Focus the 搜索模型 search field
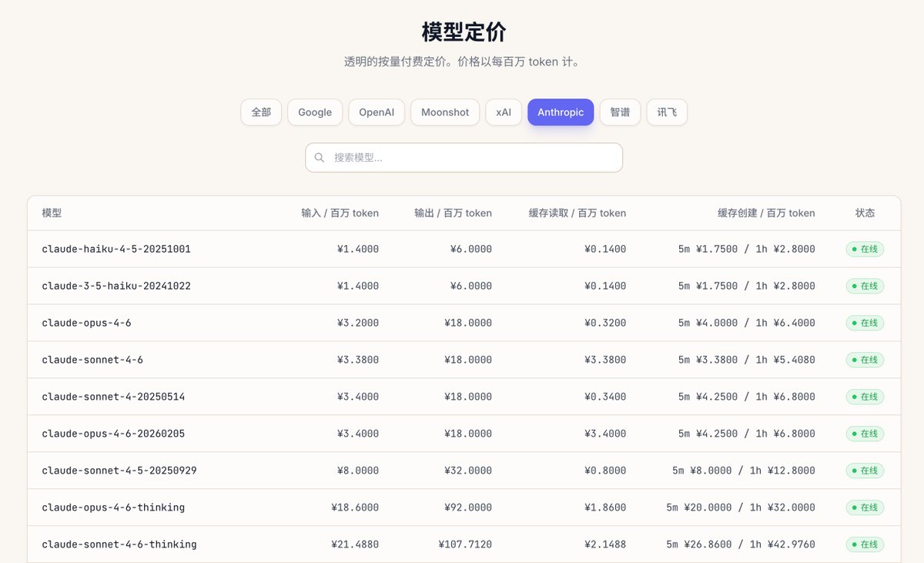 [464, 157]
